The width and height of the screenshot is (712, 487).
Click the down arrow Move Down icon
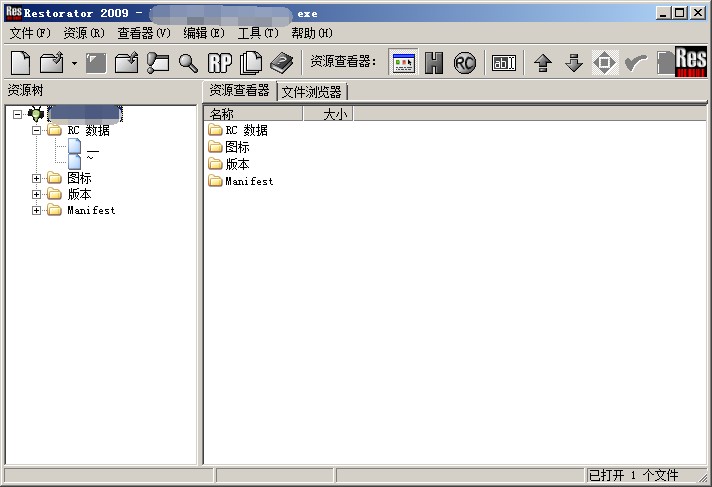(x=574, y=63)
